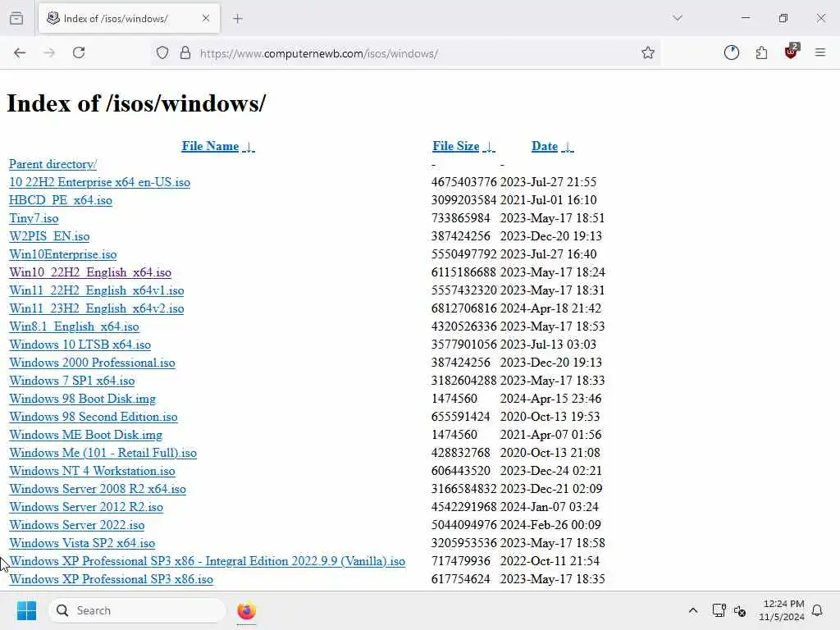
Task: Open the notification bell icon
Action: [x=817, y=610]
